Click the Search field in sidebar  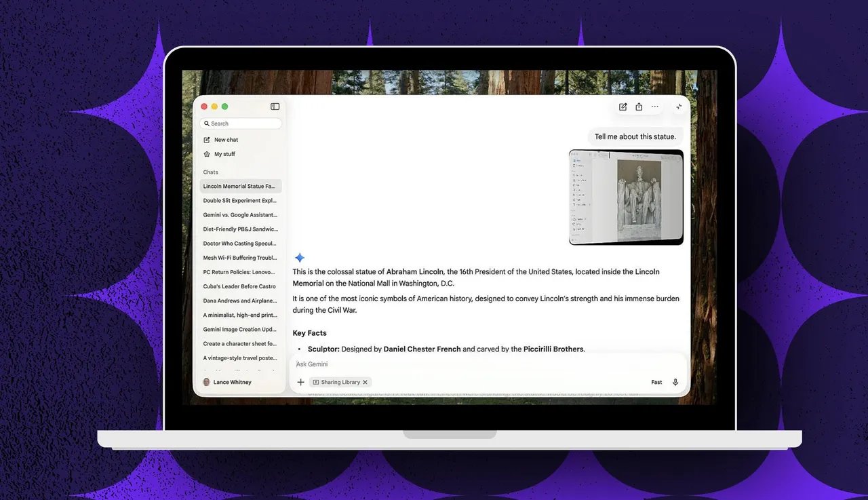coord(241,123)
